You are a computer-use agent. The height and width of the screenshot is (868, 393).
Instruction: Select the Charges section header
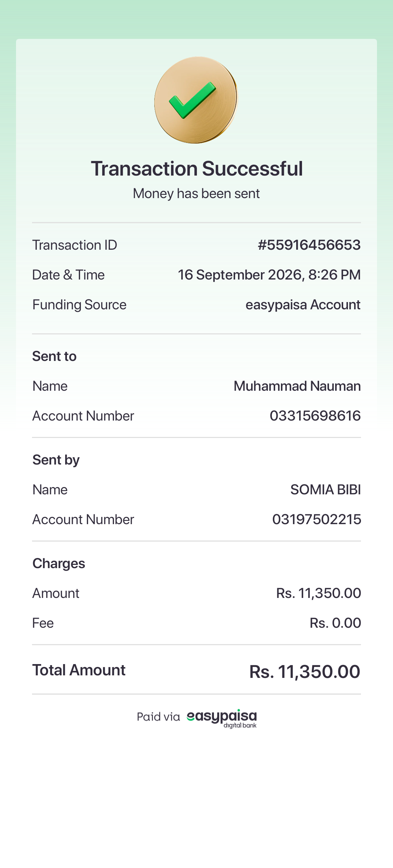point(59,564)
